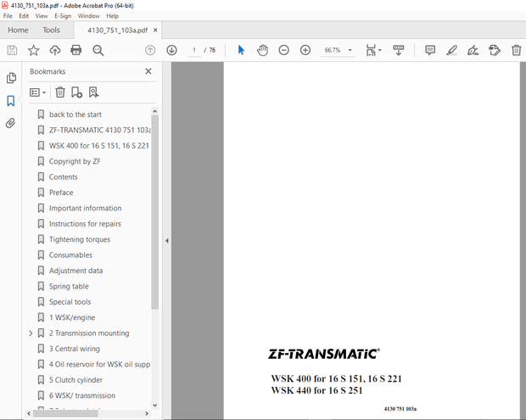526x420 pixels.
Task: Open Page Thumbnails panel
Action: click(x=11, y=78)
